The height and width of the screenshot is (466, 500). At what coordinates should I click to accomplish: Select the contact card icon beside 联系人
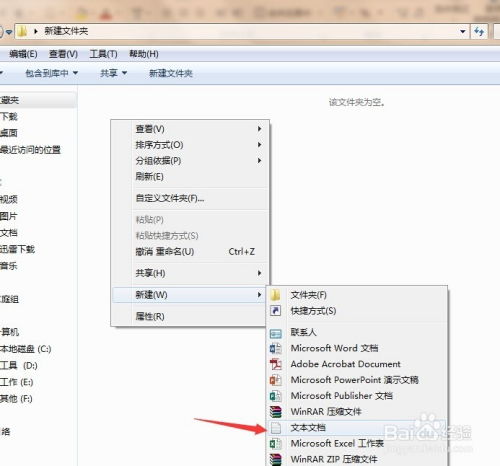click(276, 333)
